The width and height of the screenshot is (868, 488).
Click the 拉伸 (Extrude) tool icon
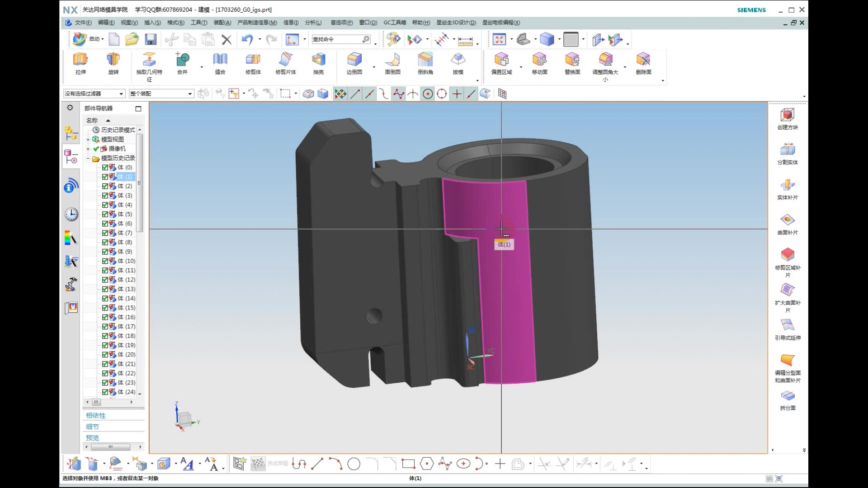80,60
